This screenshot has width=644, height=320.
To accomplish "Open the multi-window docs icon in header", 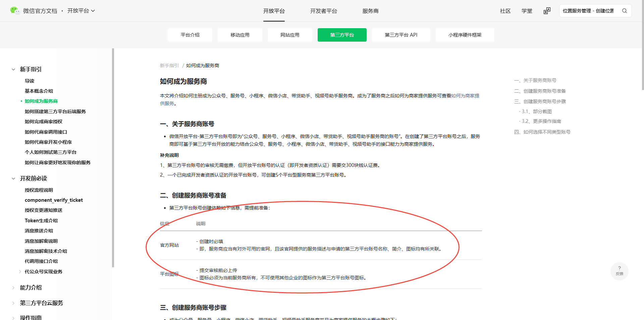I will (x=547, y=11).
